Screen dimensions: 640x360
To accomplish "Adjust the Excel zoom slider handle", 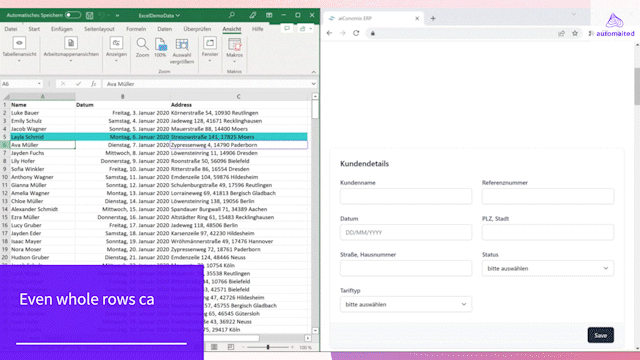I will point(268,347).
